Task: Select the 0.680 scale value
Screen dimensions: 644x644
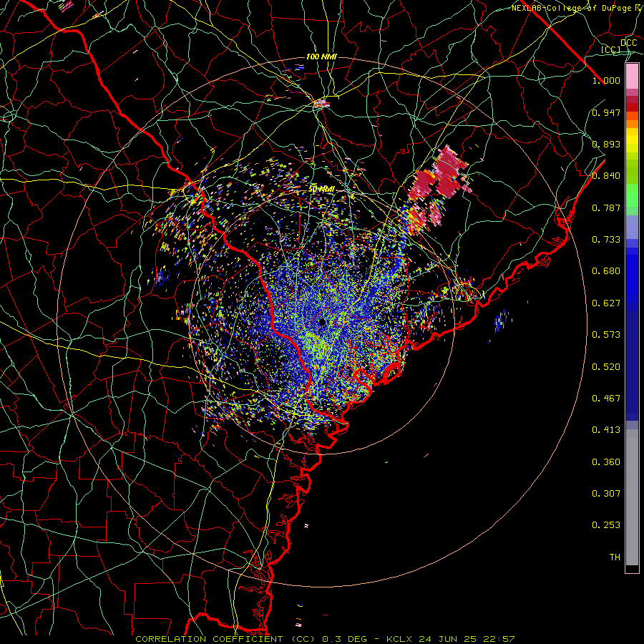Action: [606, 271]
